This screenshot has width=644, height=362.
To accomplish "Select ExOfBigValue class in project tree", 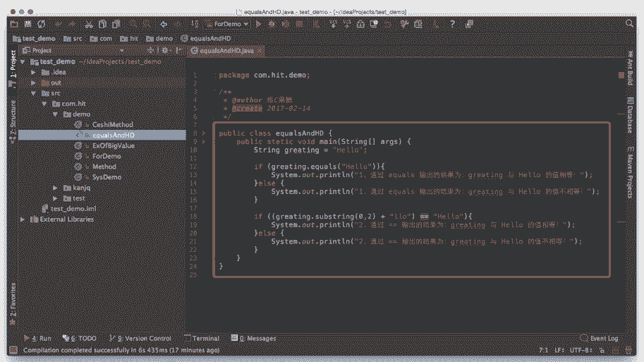I will pos(113,145).
